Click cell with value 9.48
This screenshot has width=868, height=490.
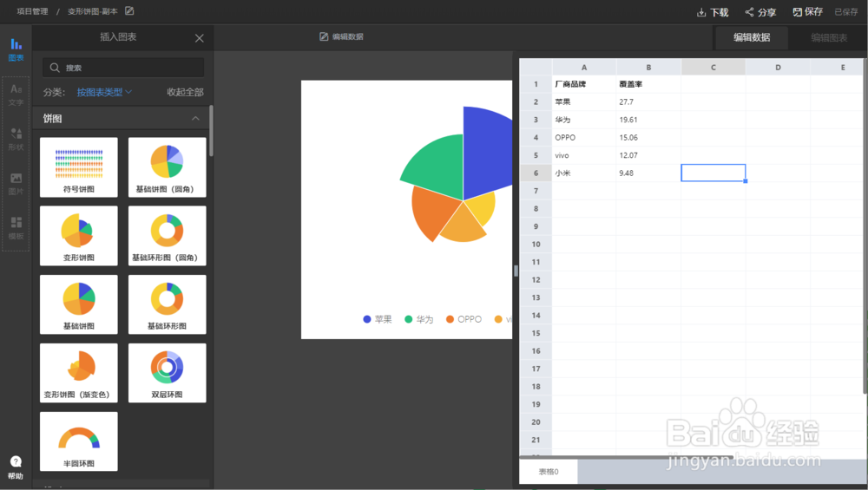pyautogui.click(x=648, y=173)
